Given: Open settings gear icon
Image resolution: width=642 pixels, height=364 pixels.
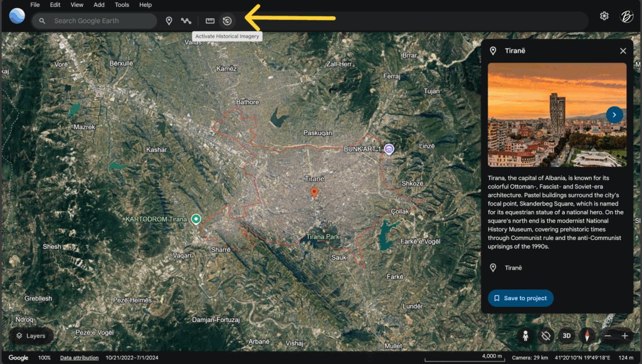Looking at the screenshot, I should 604,16.
